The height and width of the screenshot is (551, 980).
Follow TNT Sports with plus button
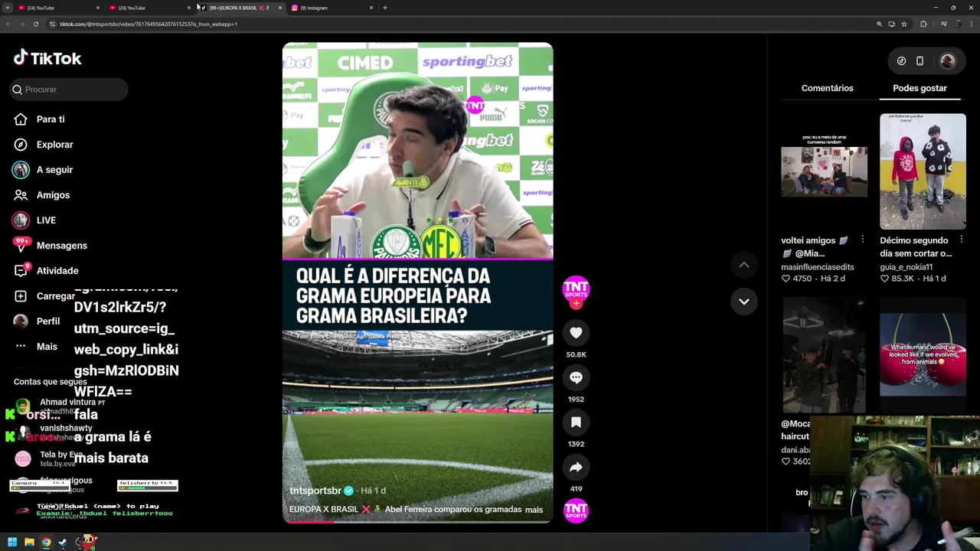pos(576,304)
